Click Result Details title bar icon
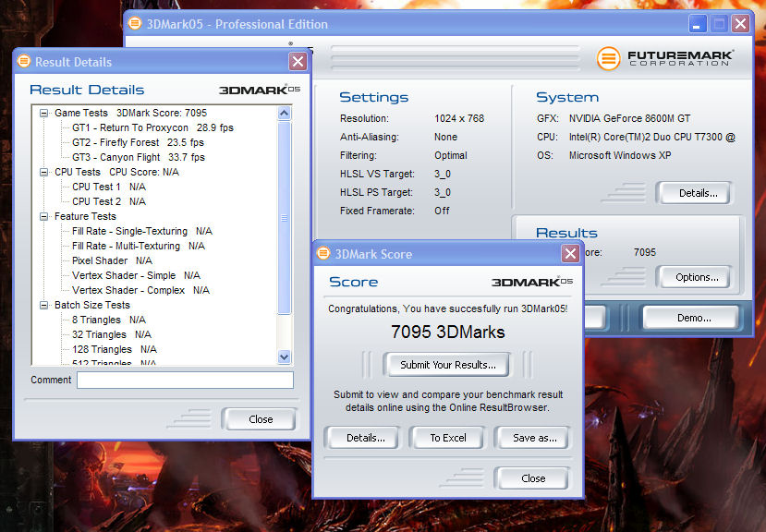The width and height of the screenshot is (766, 532). tap(23, 62)
